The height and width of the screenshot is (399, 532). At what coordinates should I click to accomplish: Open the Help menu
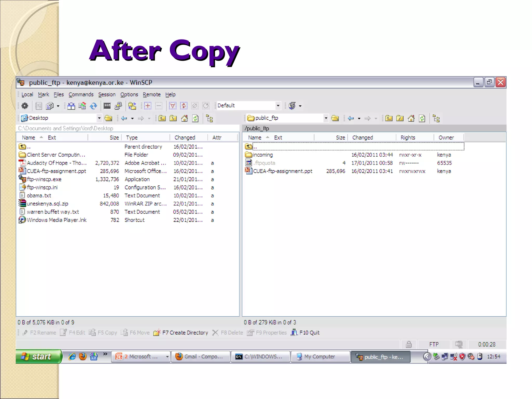[x=170, y=95]
